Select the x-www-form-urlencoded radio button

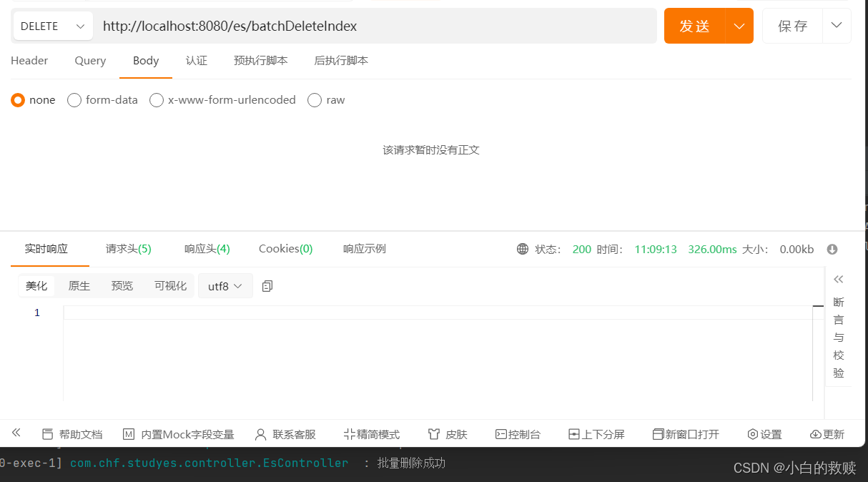pyautogui.click(x=157, y=100)
